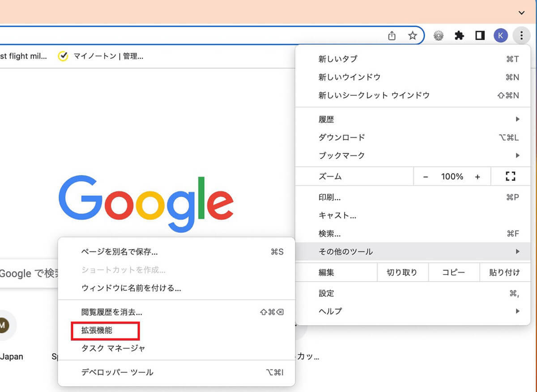Image resolution: width=537 pixels, height=392 pixels.
Task: Select 新しいタブ from the menu
Action: 413,59
